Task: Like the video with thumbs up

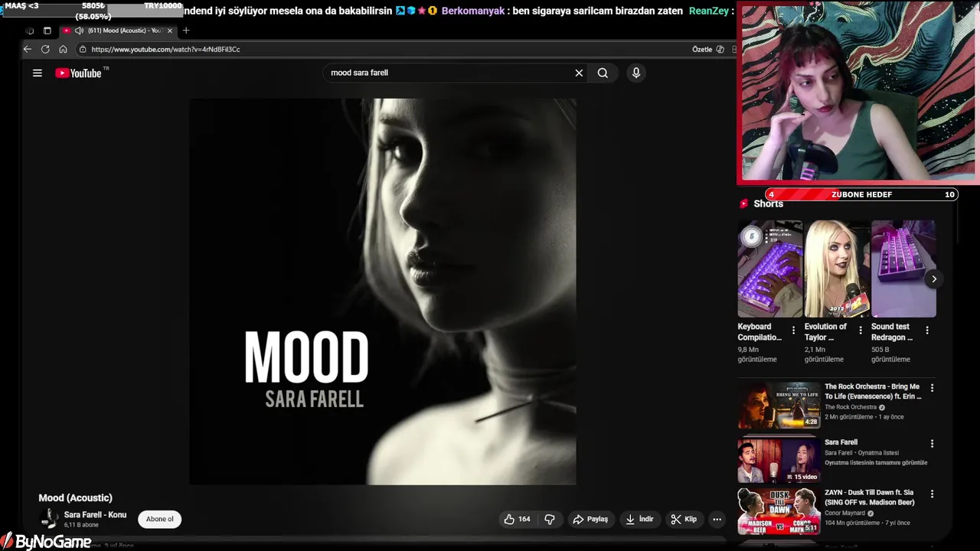Action: (x=517, y=519)
